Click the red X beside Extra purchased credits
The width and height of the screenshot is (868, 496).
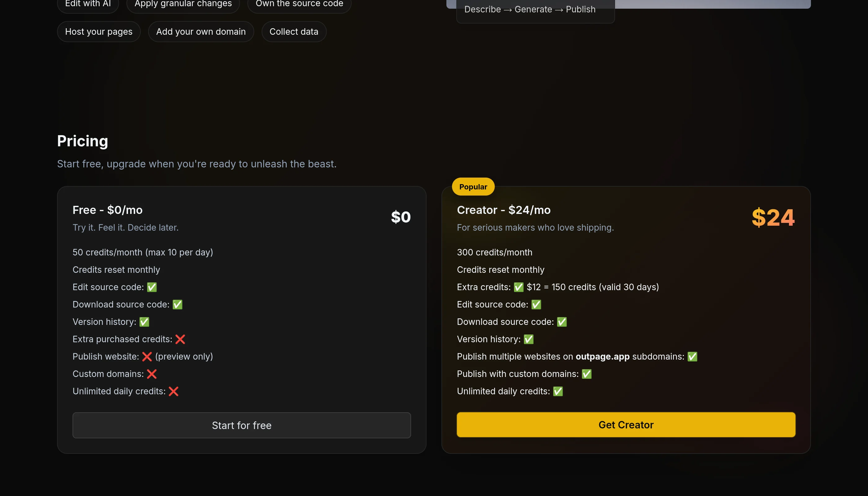pos(180,339)
